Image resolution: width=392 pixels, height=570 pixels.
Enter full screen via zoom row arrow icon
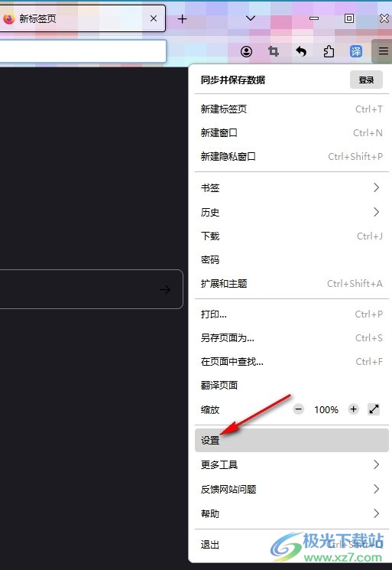[x=374, y=409]
